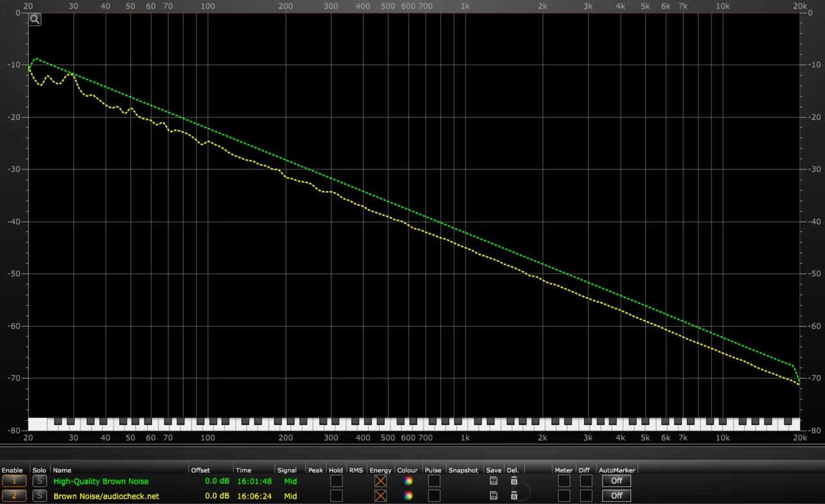Delete the Brown Noise/audiocheck.net snapshot
825x504 pixels.
514,496
